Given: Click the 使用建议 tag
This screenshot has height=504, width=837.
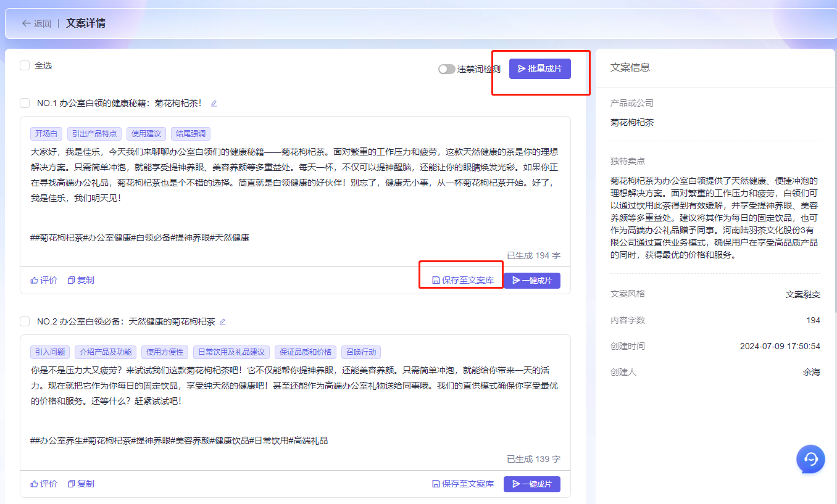Looking at the screenshot, I should pyautogui.click(x=146, y=134).
